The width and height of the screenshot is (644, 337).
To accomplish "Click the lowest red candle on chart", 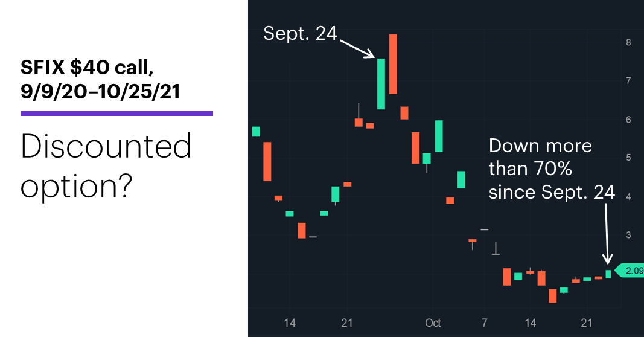I will 553,296.
